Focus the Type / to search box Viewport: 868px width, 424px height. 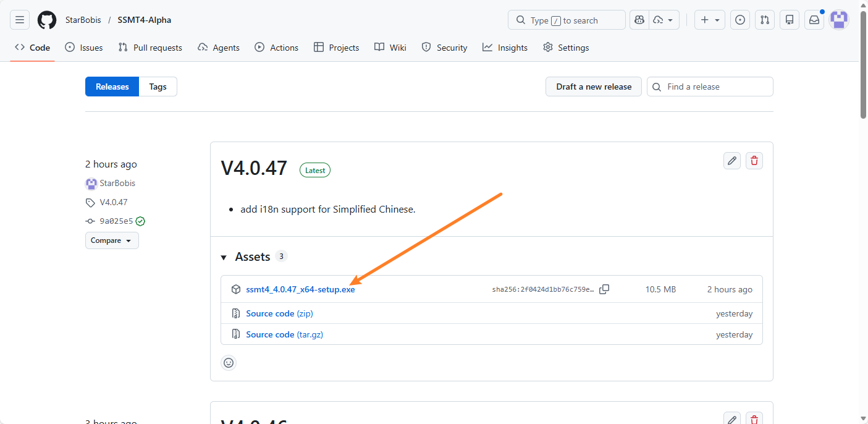pyautogui.click(x=567, y=20)
